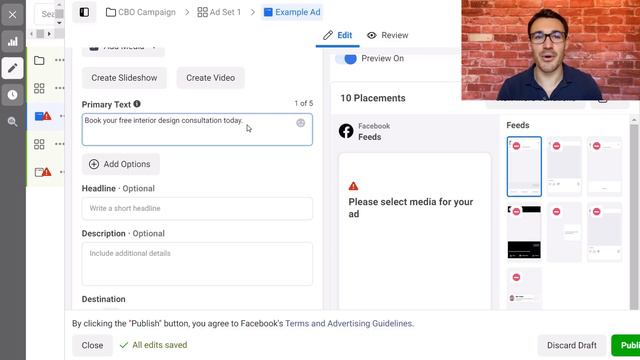Select Example Ad breadcrumb
The width and height of the screenshot is (640, 360).
click(x=292, y=12)
